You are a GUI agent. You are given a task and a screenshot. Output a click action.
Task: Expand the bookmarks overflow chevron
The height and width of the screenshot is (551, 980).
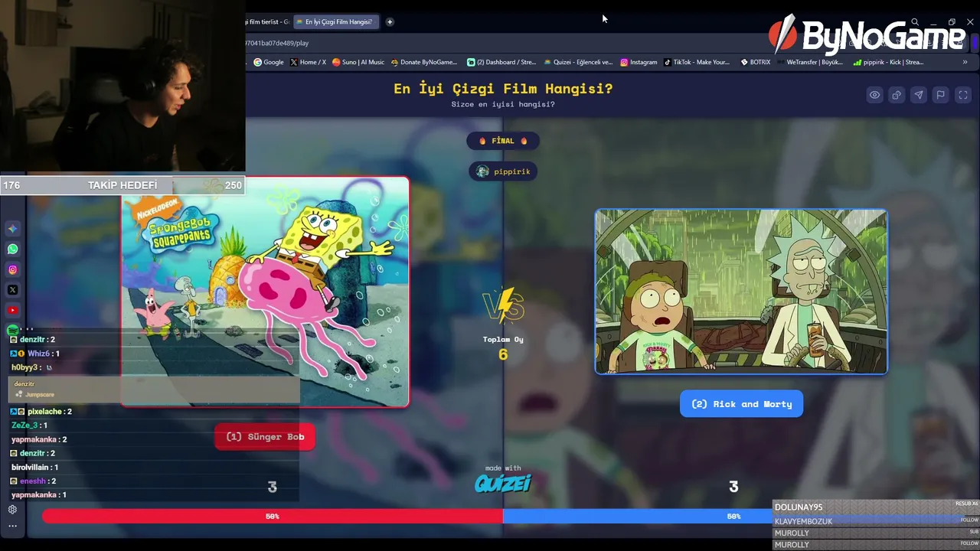click(965, 62)
